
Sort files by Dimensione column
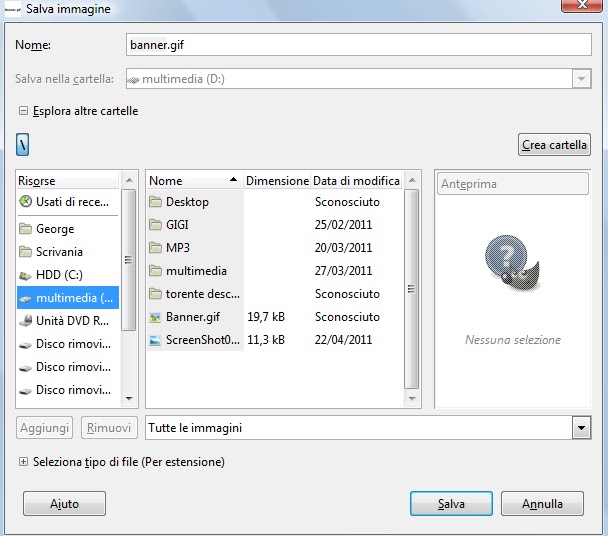[277, 181]
